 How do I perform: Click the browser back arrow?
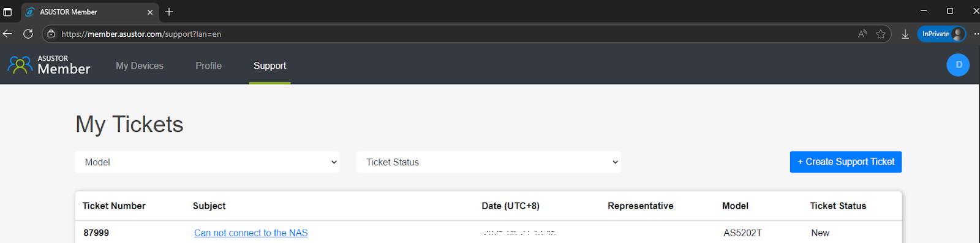pyautogui.click(x=7, y=34)
